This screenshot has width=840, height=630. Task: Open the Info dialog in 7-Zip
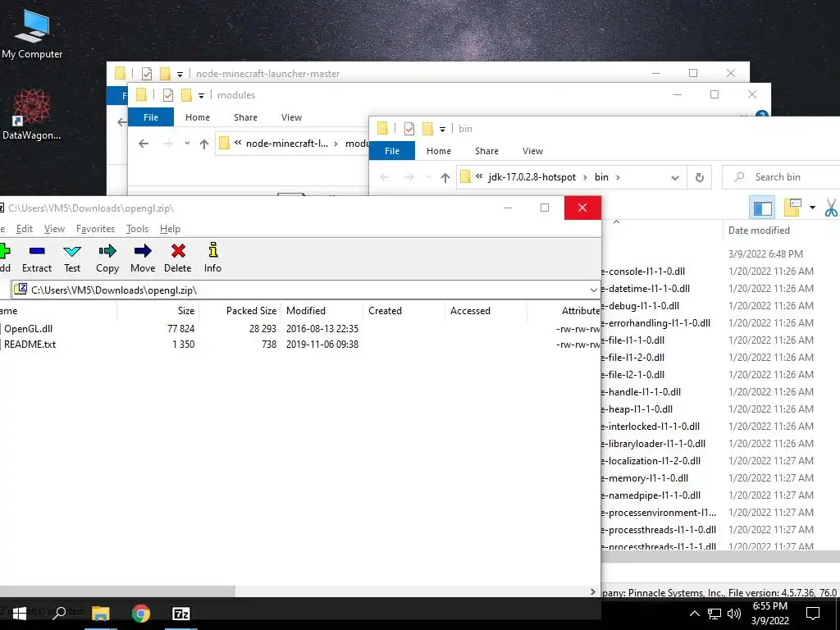tap(212, 258)
